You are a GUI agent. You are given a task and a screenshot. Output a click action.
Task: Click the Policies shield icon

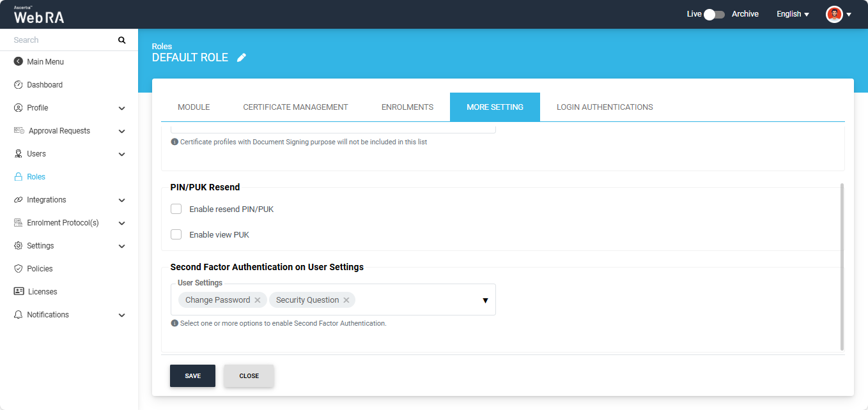18,269
